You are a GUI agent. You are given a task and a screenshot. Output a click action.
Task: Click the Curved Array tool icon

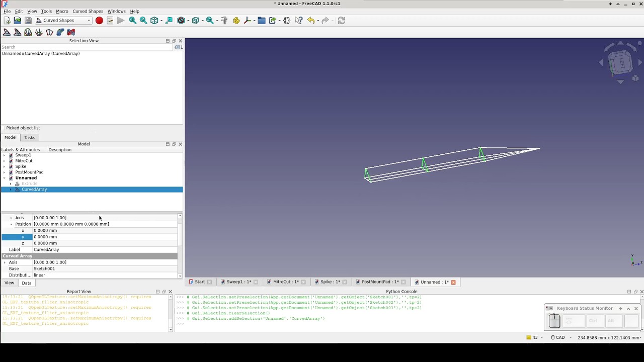tap(18, 32)
